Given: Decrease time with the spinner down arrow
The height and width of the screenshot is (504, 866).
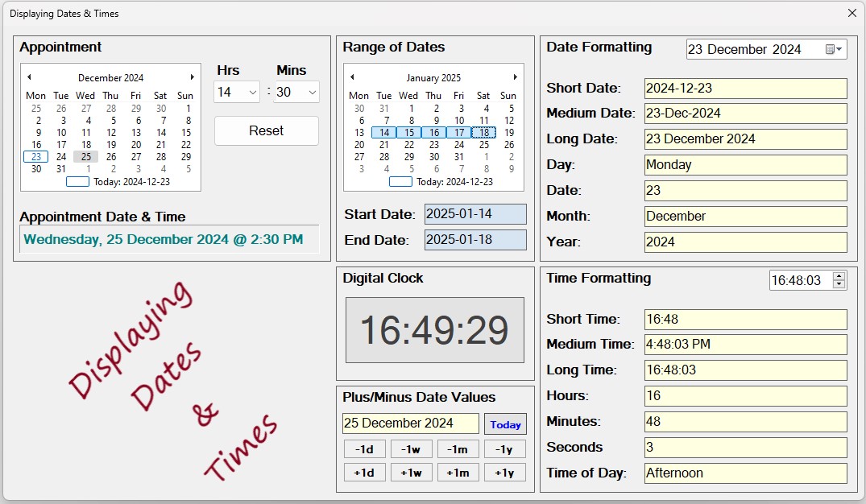Looking at the screenshot, I should click(x=839, y=284).
